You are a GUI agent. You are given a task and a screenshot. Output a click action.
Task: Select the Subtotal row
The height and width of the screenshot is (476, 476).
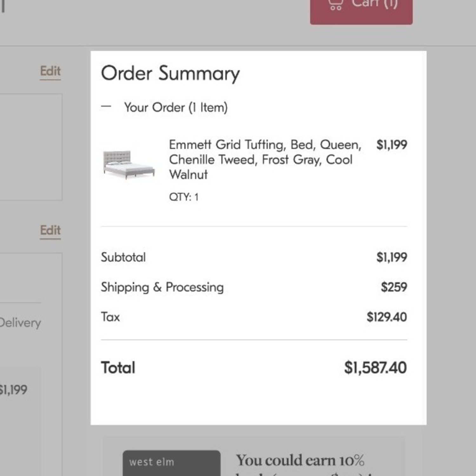pyautogui.click(x=123, y=257)
